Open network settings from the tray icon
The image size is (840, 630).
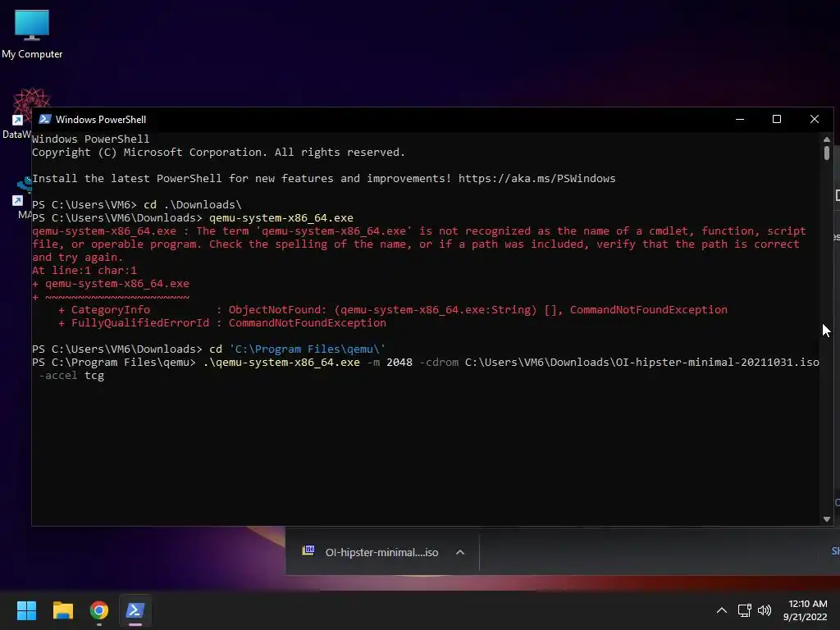tap(744, 610)
